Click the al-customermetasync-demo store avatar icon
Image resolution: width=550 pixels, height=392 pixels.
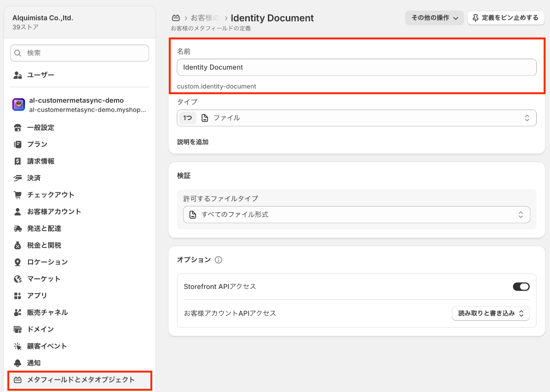pos(19,104)
